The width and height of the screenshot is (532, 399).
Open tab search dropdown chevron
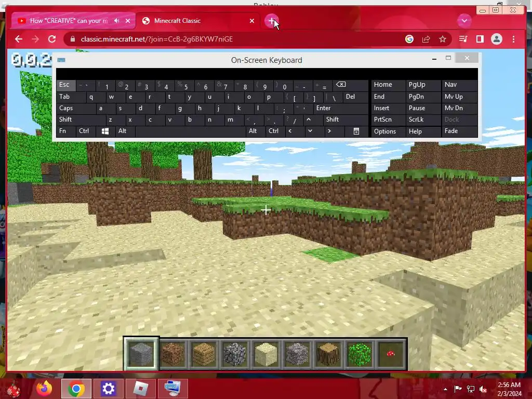click(464, 21)
